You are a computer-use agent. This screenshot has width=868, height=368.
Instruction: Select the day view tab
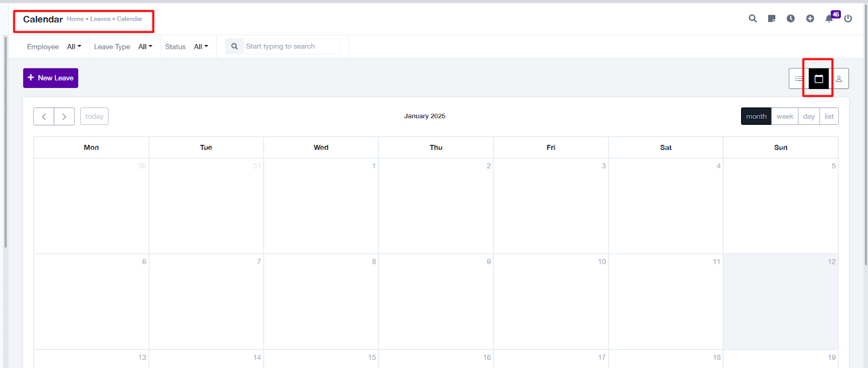click(x=809, y=116)
